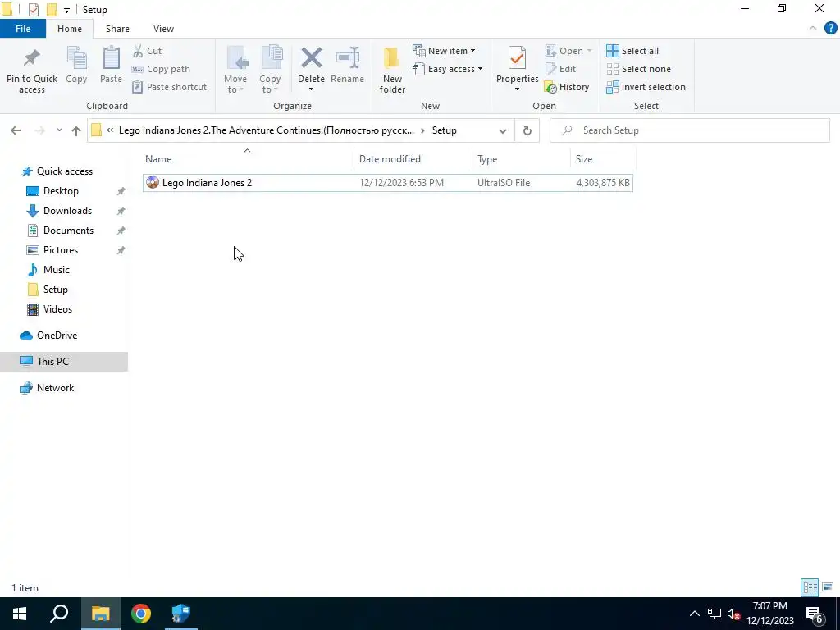This screenshot has height=630, width=840.
Task: Click the Lego Indiana Jones 2 breadcrumb
Action: (x=267, y=130)
